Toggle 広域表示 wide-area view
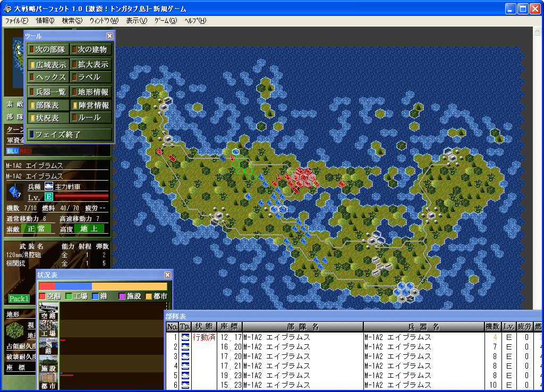The image size is (544, 392). [x=48, y=64]
